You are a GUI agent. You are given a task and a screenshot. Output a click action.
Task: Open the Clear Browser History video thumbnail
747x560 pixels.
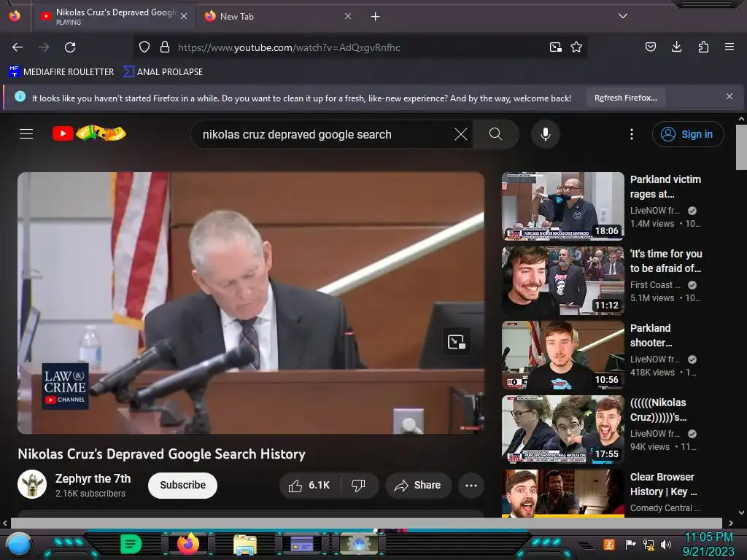[x=562, y=494]
